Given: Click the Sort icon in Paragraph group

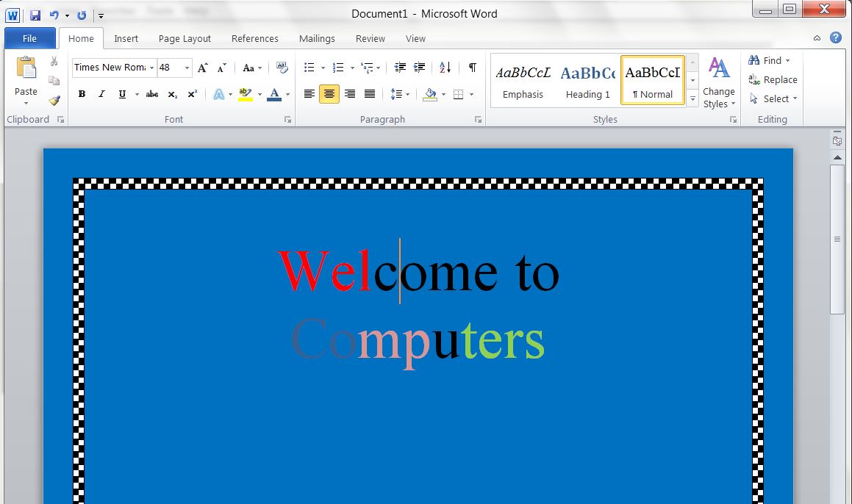Looking at the screenshot, I should (x=445, y=68).
